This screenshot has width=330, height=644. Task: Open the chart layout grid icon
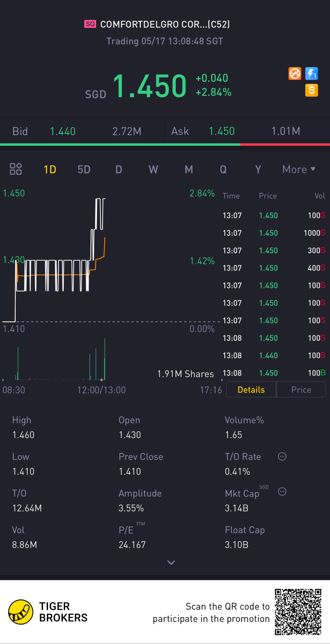tap(16, 169)
